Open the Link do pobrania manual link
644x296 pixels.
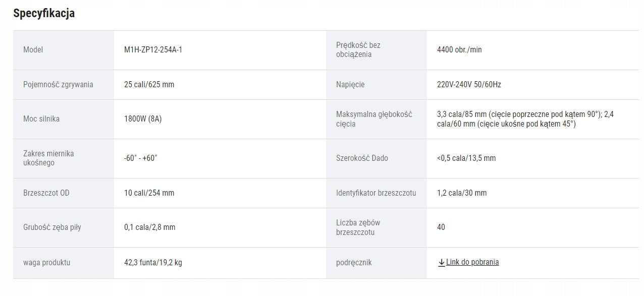pos(472,262)
